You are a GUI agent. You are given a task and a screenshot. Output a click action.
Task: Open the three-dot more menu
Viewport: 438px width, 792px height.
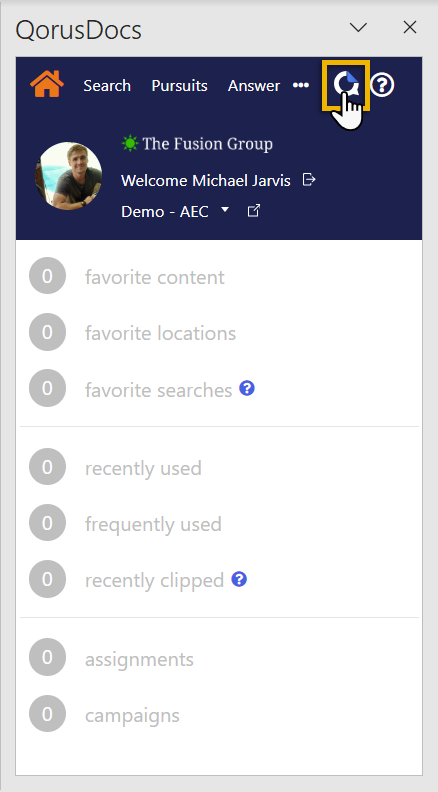(301, 85)
